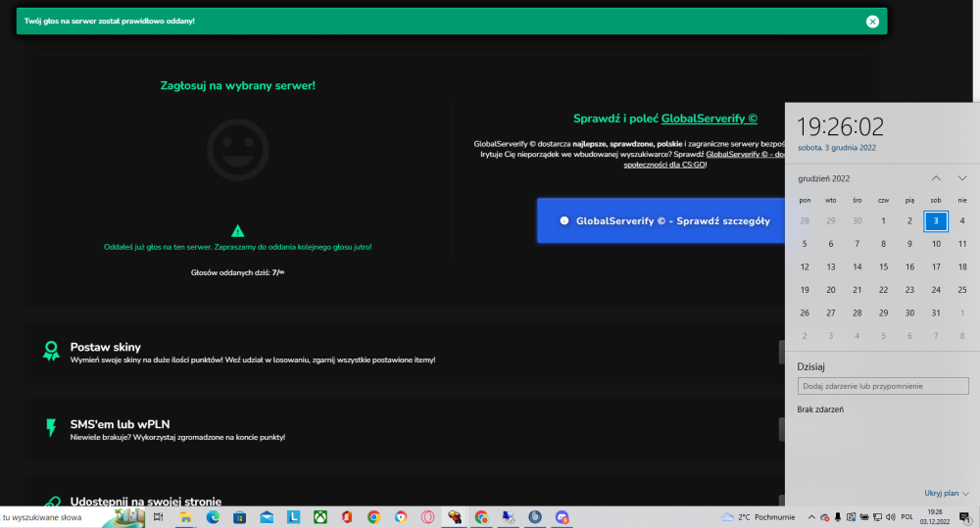Click the large 19:26:02 clock text
This screenshot has width=980, height=528.
(x=840, y=126)
